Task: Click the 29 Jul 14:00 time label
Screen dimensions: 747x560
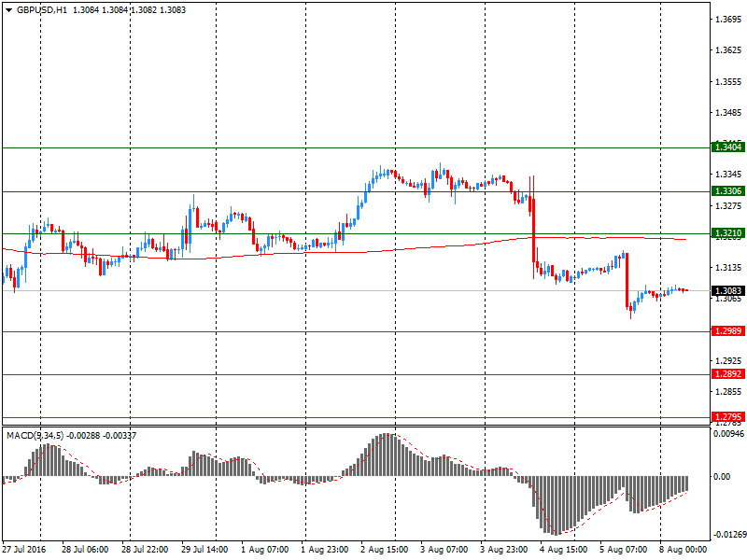Action: [204, 549]
